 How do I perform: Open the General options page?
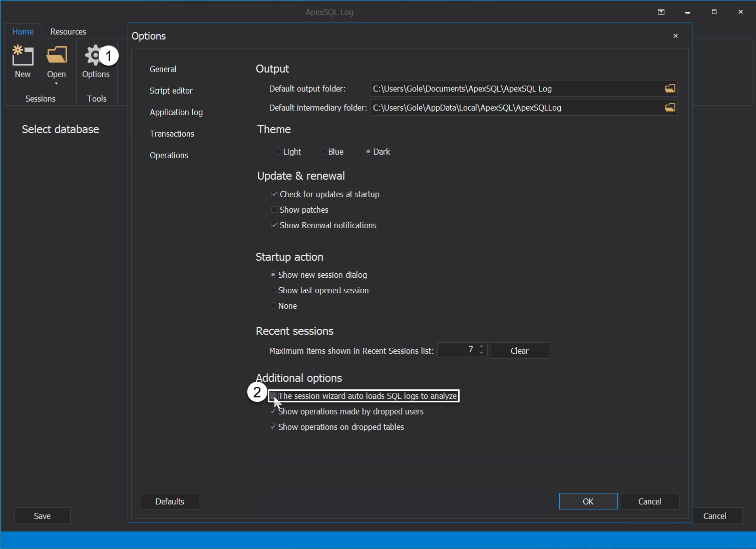(x=163, y=69)
